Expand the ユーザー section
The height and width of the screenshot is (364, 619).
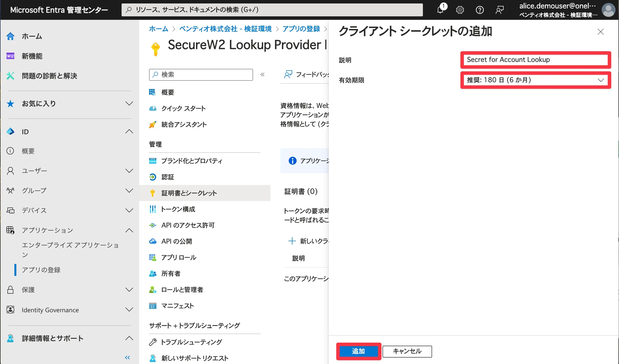pos(129,171)
